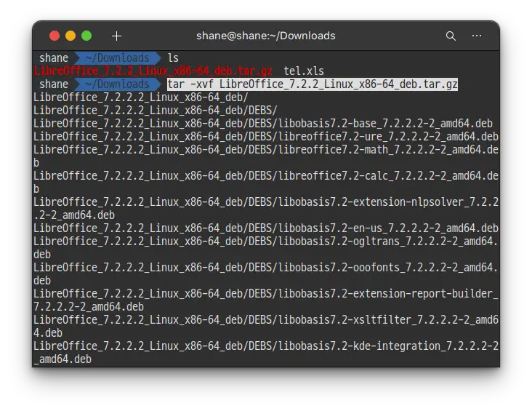
Task: Click the red LibreOffice tar.gz file name
Action: 153,71
